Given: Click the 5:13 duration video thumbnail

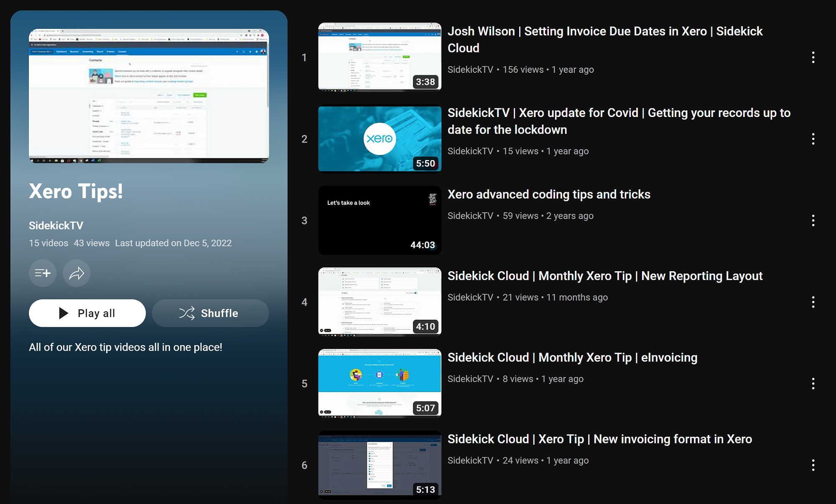Looking at the screenshot, I should [380, 465].
